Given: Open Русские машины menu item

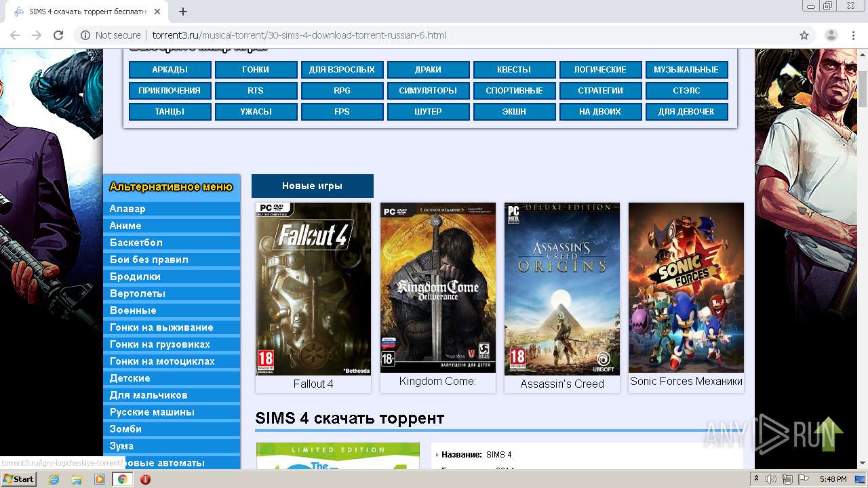Looking at the screenshot, I should click(172, 412).
